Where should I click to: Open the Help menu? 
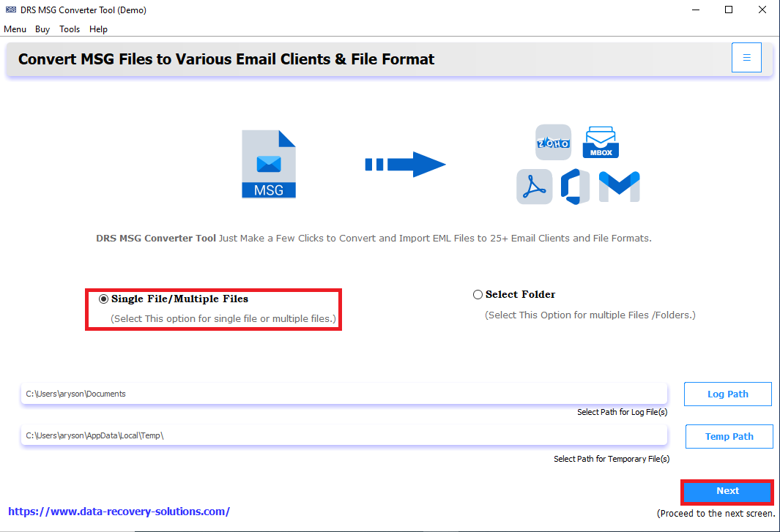click(x=98, y=29)
